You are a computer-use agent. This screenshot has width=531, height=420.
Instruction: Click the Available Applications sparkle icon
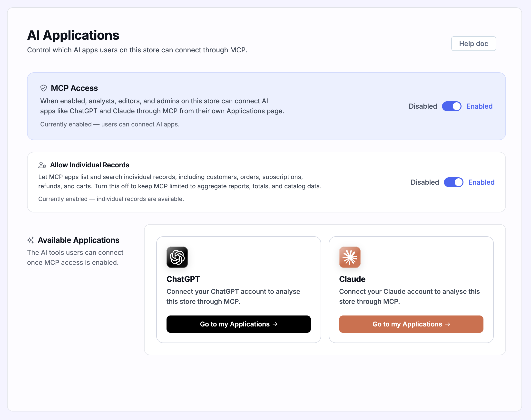[30, 240]
